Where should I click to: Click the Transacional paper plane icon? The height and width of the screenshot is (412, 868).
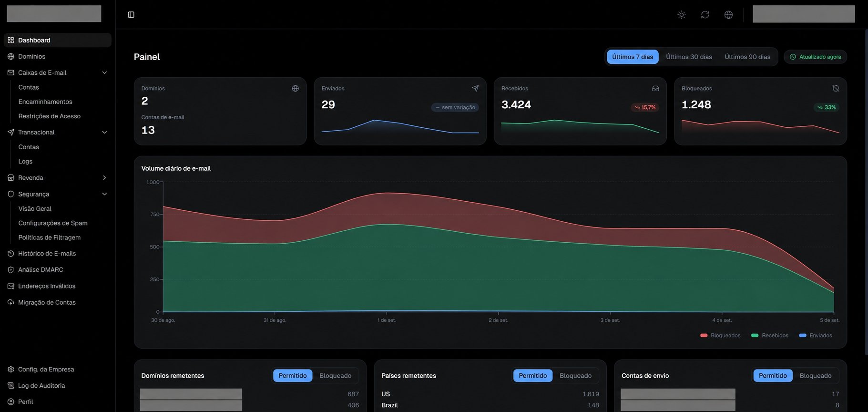click(11, 132)
